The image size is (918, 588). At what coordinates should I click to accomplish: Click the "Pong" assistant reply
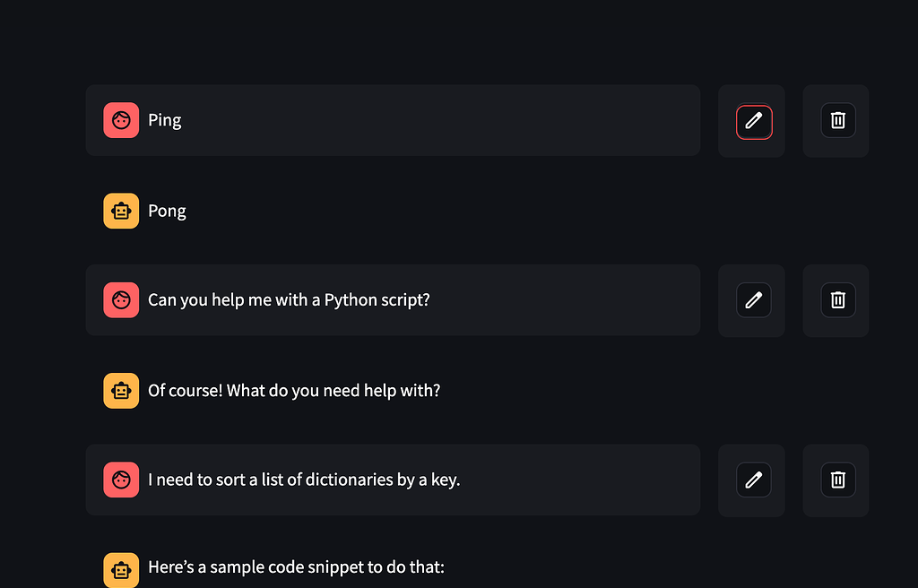167,211
